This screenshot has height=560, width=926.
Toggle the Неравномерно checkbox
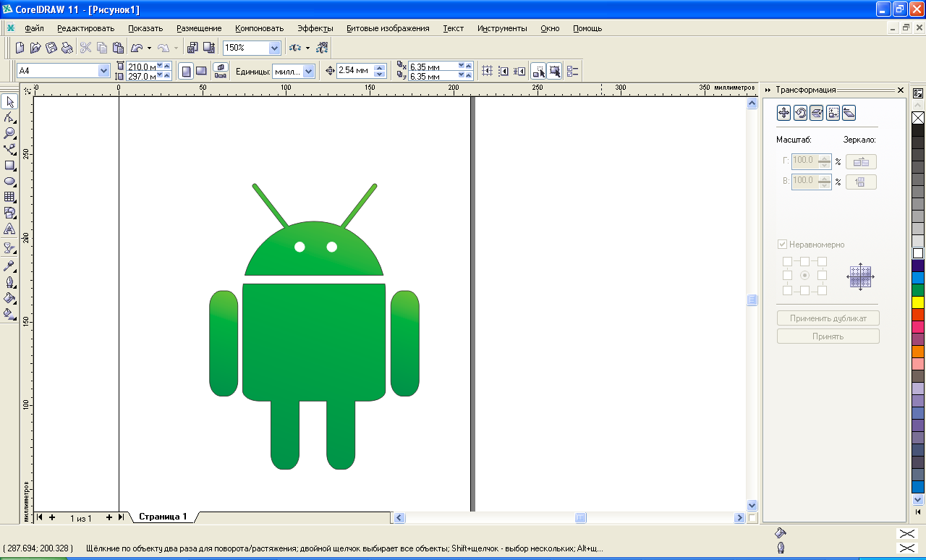782,245
